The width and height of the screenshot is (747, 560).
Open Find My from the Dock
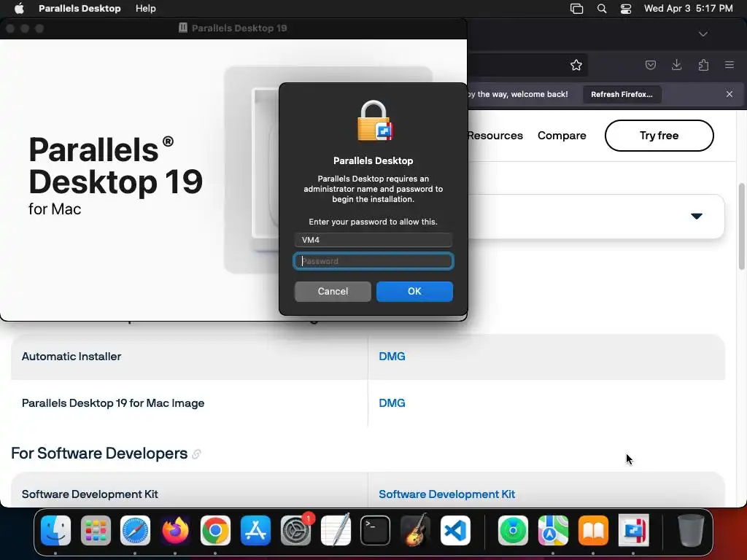point(513,530)
